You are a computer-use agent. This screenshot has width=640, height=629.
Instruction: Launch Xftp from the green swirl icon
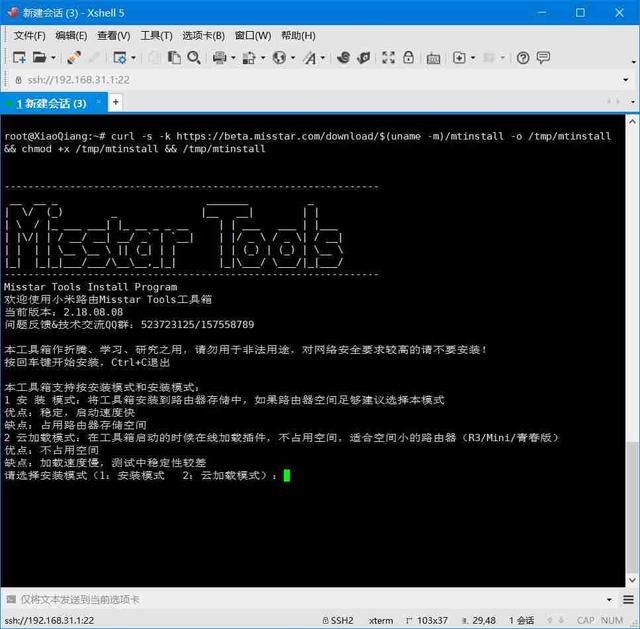(x=344, y=58)
